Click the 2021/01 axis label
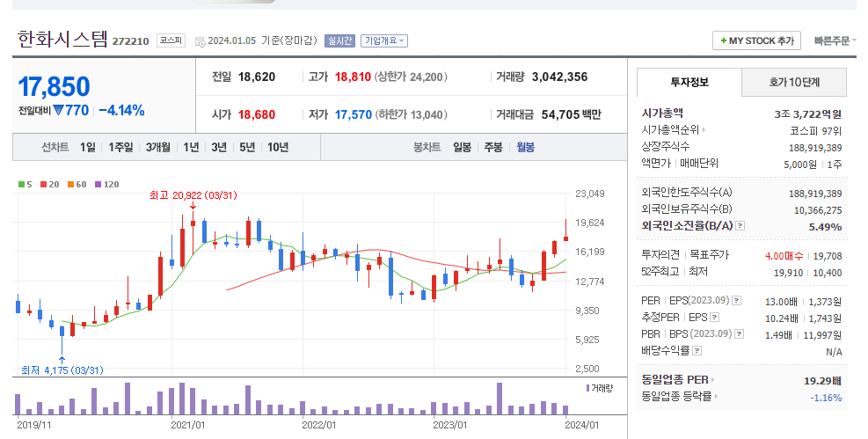This screenshot has width=868, height=439. (x=187, y=425)
